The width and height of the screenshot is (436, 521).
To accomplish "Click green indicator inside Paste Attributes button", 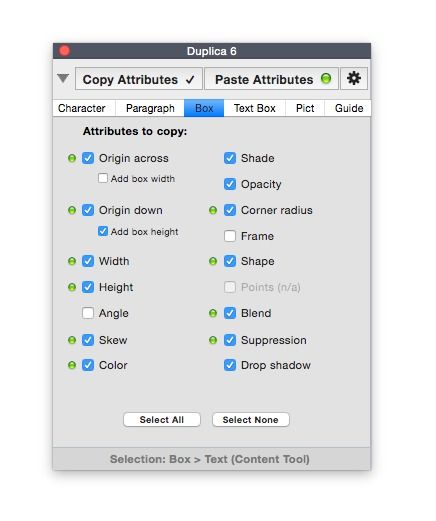I will [x=326, y=79].
